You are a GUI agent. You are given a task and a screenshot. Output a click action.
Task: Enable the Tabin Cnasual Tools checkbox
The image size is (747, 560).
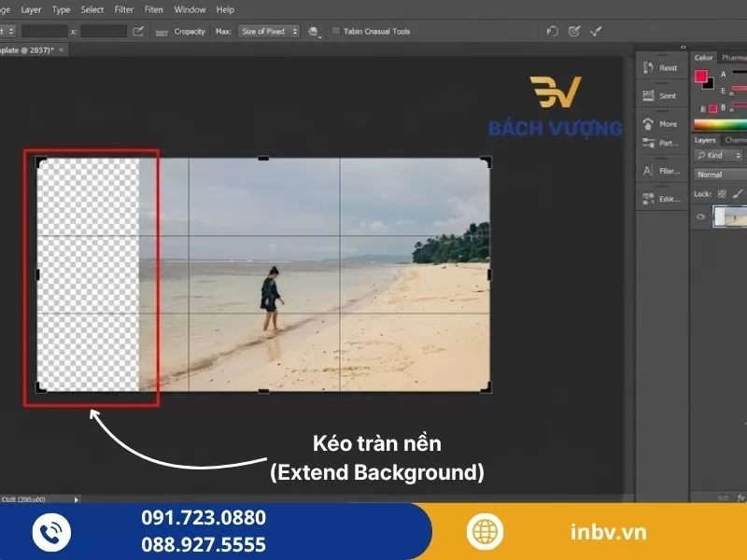336,32
